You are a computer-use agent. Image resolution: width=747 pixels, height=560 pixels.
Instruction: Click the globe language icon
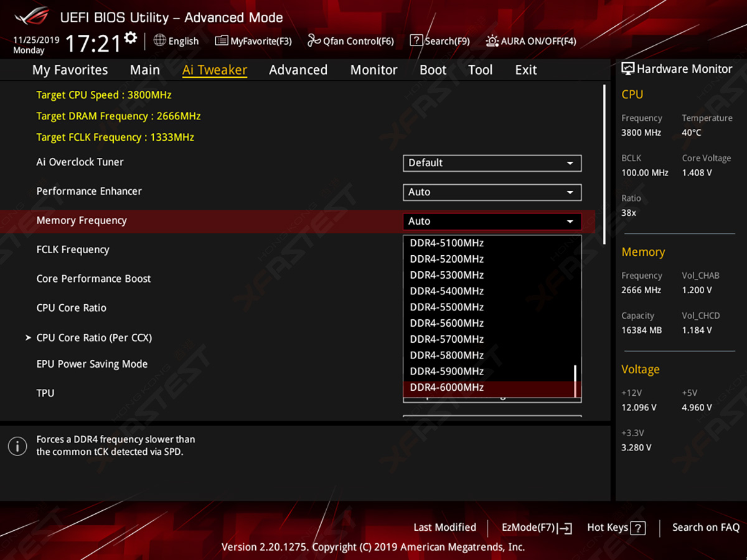click(159, 40)
